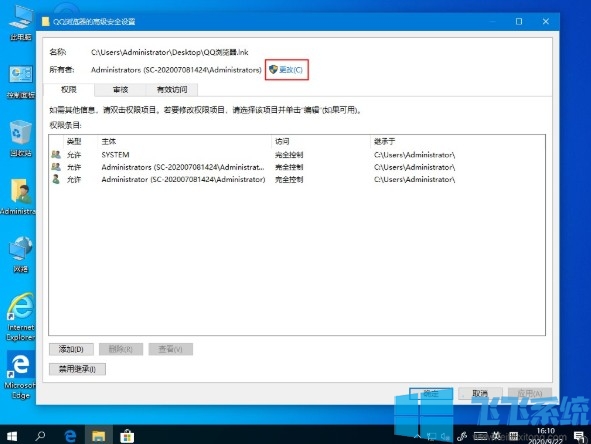Switch to the 权限 tab
591x444 pixels.
coord(69,90)
